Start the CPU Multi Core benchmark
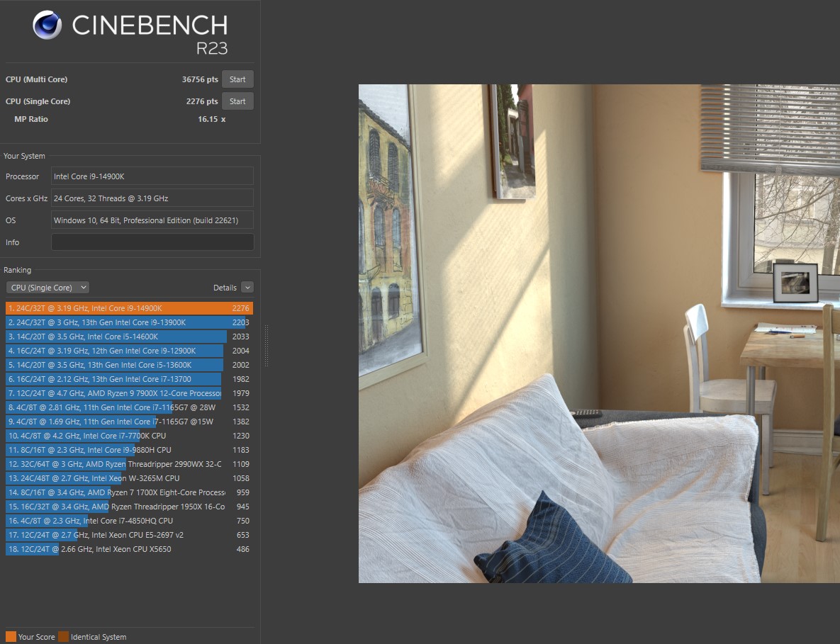840x644 pixels. pyautogui.click(x=237, y=79)
